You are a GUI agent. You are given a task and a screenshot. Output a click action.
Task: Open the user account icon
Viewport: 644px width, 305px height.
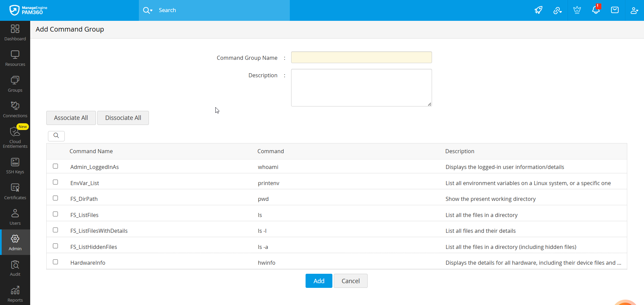click(x=634, y=10)
